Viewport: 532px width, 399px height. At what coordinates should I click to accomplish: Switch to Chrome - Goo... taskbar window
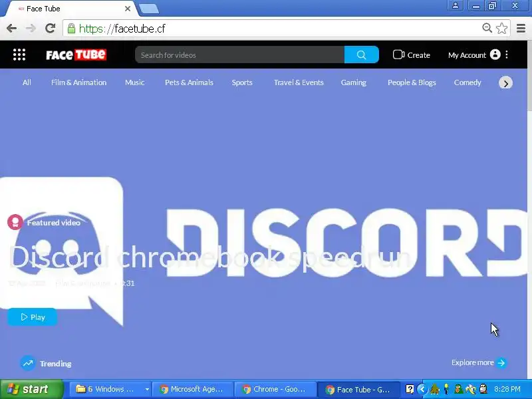pyautogui.click(x=275, y=389)
